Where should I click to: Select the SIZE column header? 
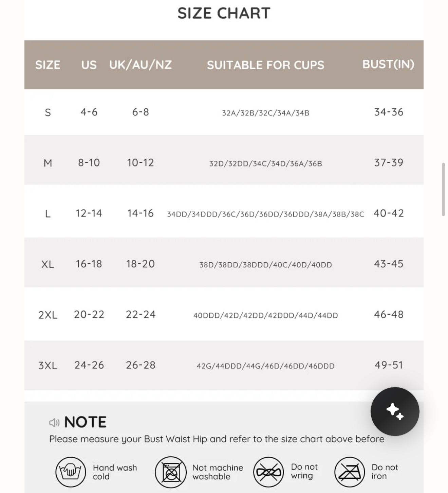point(48,65)
